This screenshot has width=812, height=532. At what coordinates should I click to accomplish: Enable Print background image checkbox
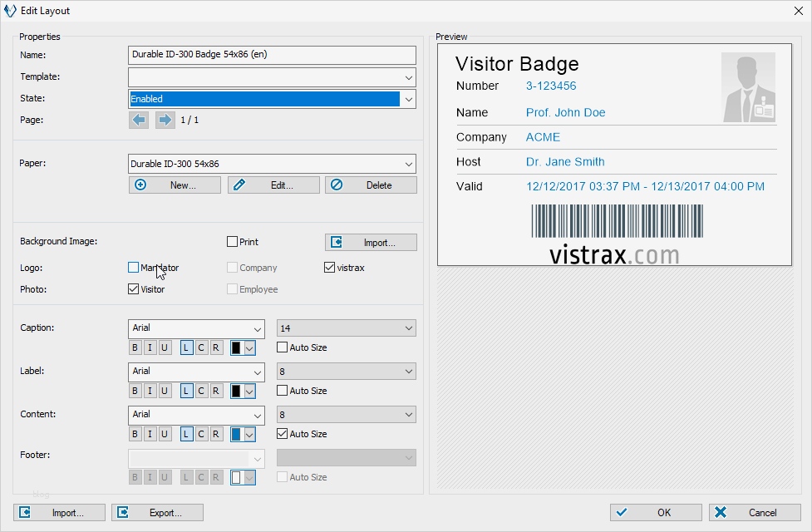click(232, 241)
